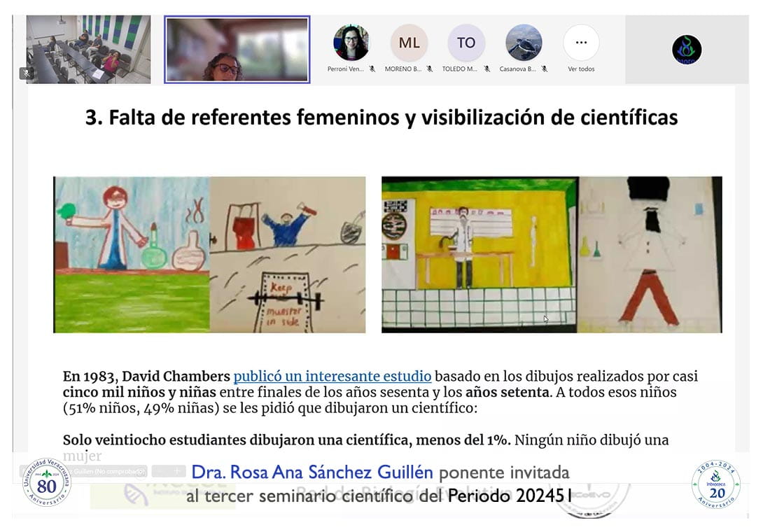Click the Casanova turtle photo avatar
Viewport: 763px width, 532px height.
coord(524,43)
